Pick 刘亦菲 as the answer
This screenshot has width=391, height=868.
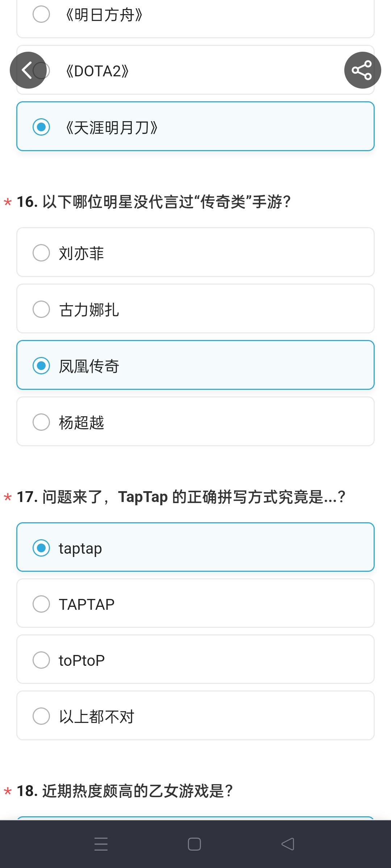click(x=195, y=252)
